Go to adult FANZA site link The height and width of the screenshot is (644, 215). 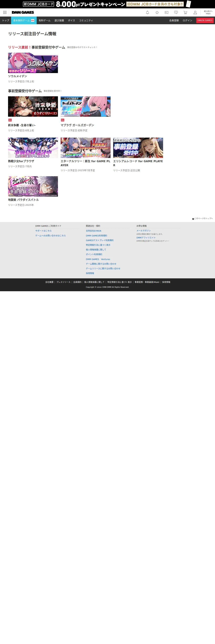click(x=208, y=13)
